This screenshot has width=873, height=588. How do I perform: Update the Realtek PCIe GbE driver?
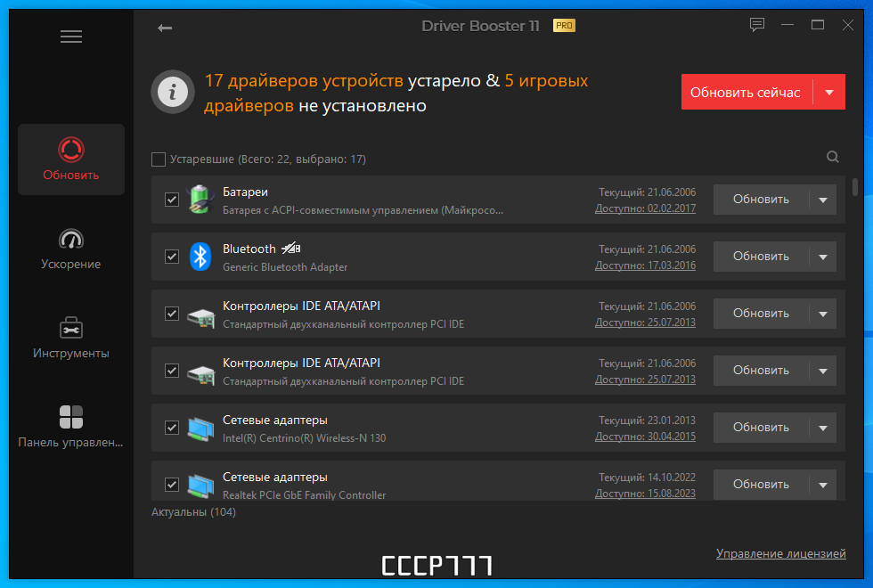761,485
